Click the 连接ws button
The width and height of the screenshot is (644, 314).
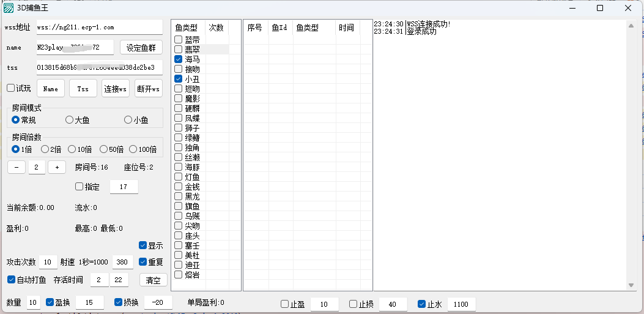[x=115, y=89]
